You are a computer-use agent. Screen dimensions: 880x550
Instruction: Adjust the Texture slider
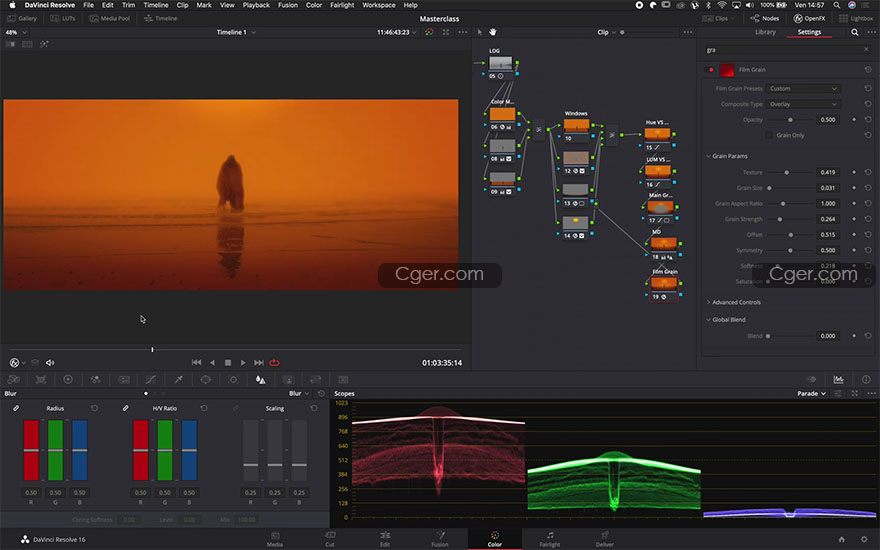pos(786,172)
